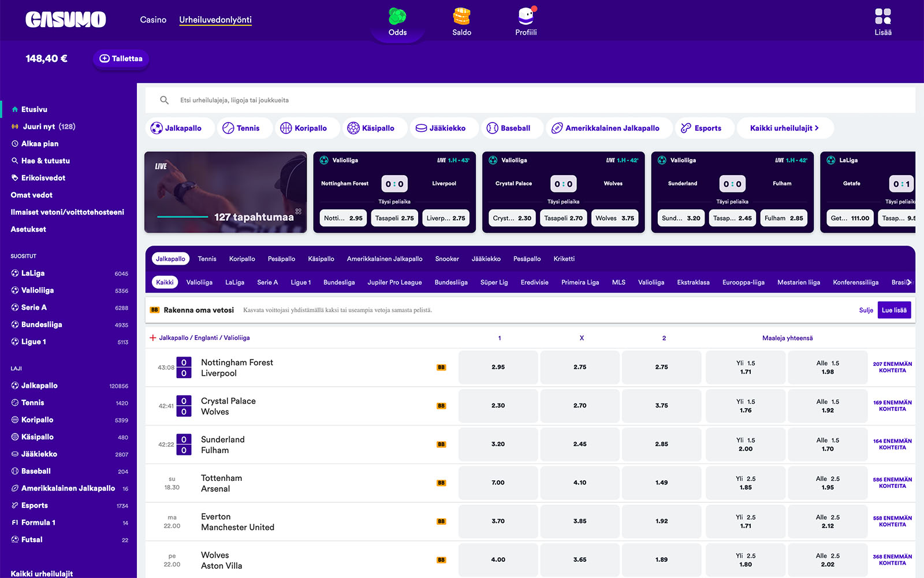Open the Saldo coins icon
This screenshot has width=924, height=578.
pyautogui.click(x=461, y=17)
